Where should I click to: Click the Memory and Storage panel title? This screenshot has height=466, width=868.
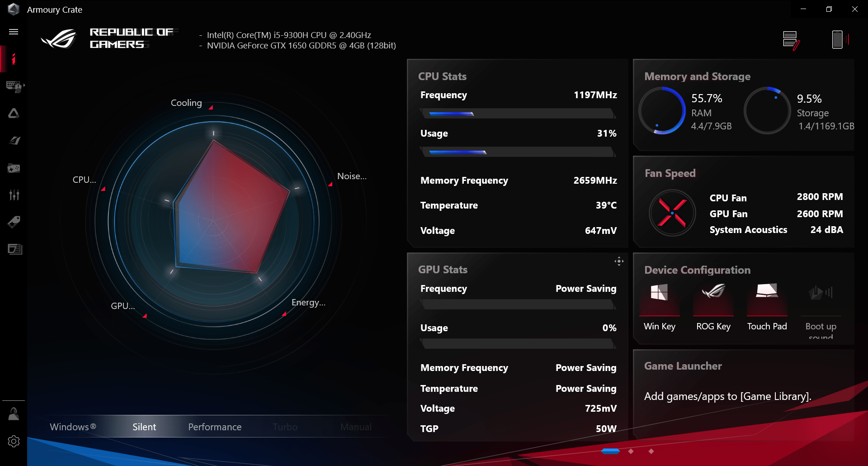click(697, 76)
